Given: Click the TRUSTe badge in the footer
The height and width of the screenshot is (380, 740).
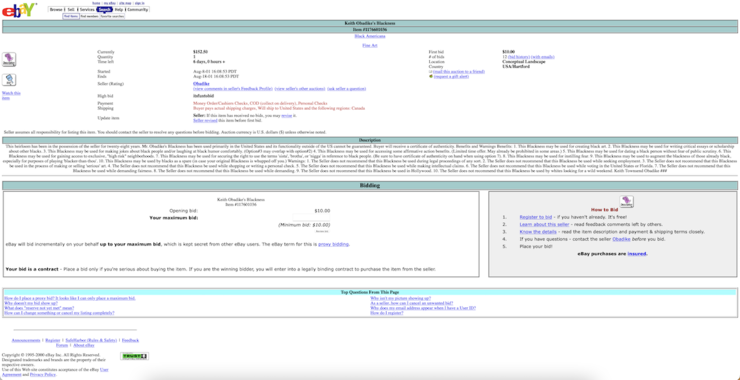Looking at the screenshot, I should [135, 356].
